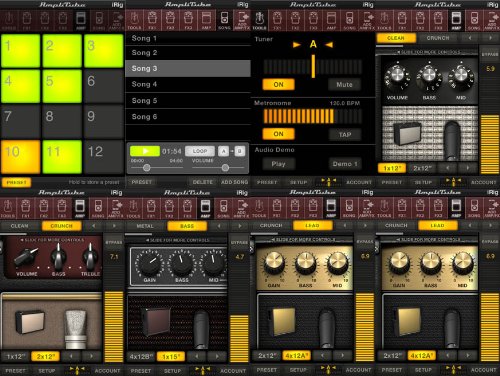Click the metronome BPM bar
The image size is (500, 376).
click(x=312, y=116)
